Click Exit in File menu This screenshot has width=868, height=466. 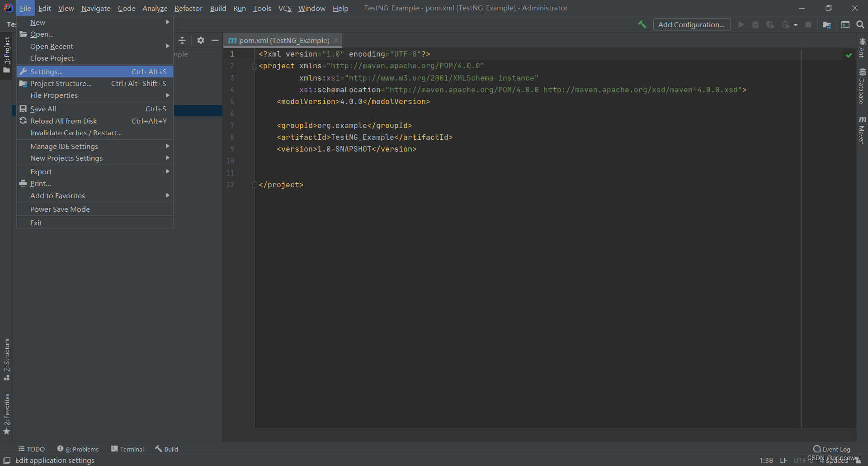pyautogui.click(x=95, y=223)
